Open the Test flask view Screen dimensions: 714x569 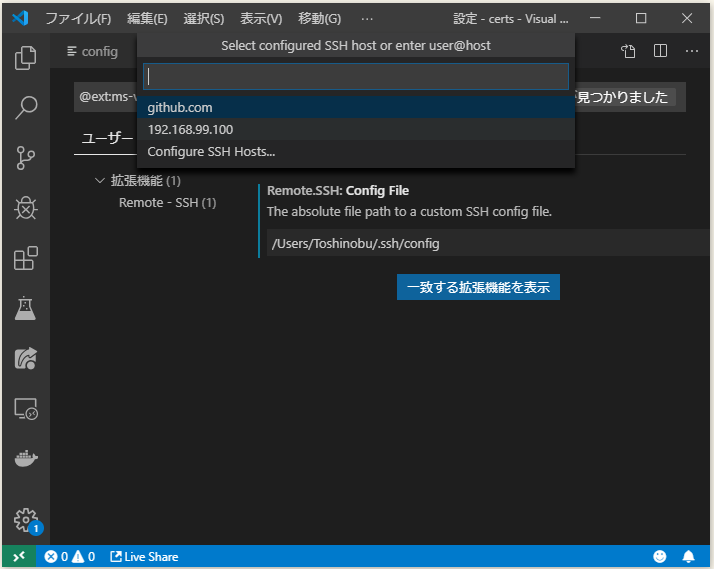pyautogui.click(x=26, y=308)
